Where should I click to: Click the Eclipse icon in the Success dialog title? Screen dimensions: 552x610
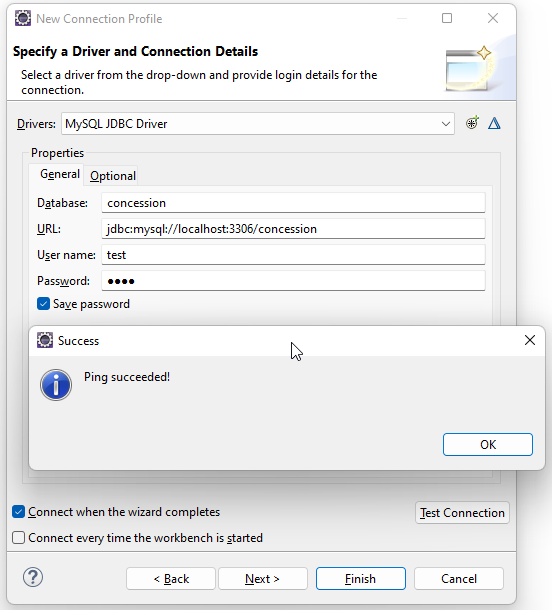point(45,340)
